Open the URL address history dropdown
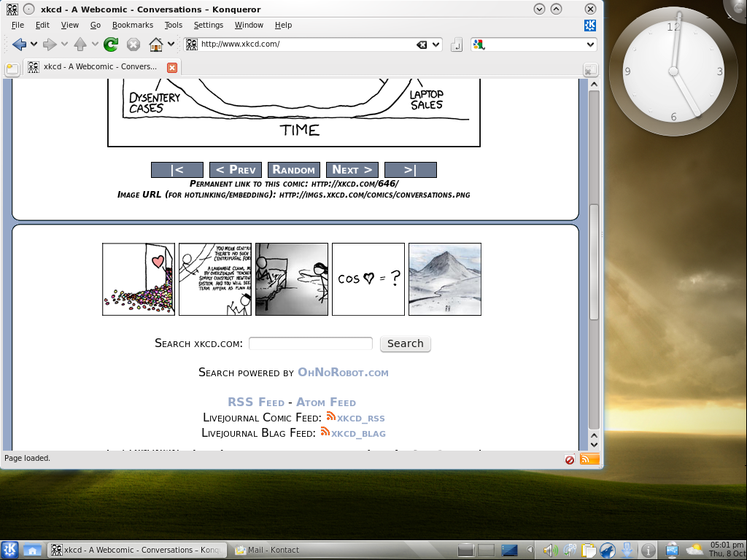 tap(436, 44)
